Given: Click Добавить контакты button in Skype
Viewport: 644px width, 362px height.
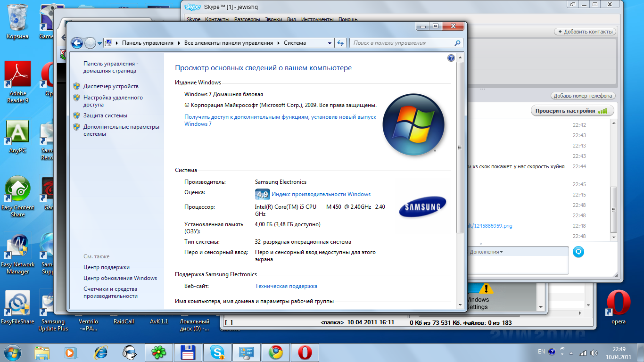Looking at the screenshot, I should click(x=585, y=32).
